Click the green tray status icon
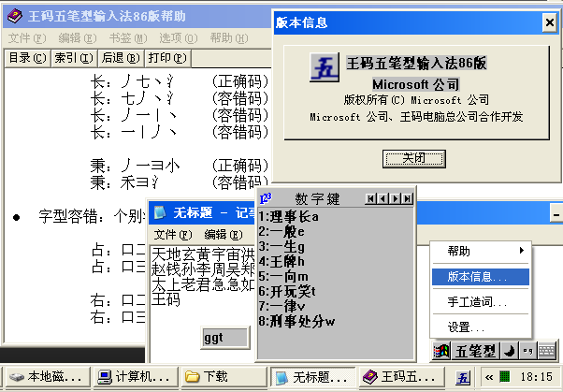This screenshot has height=392, width=563. point(505,376)
